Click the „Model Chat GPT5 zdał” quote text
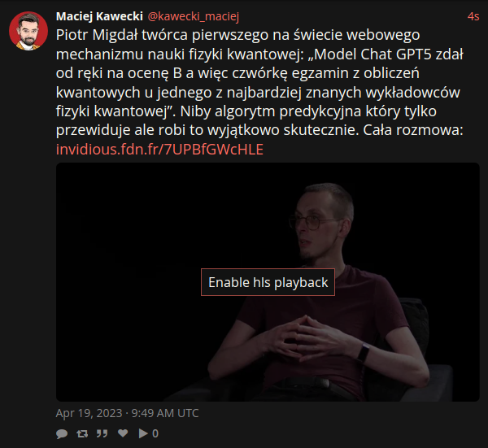Image resolution: width=488 pixels, height=448 pixels. click(x=386, y=54)
